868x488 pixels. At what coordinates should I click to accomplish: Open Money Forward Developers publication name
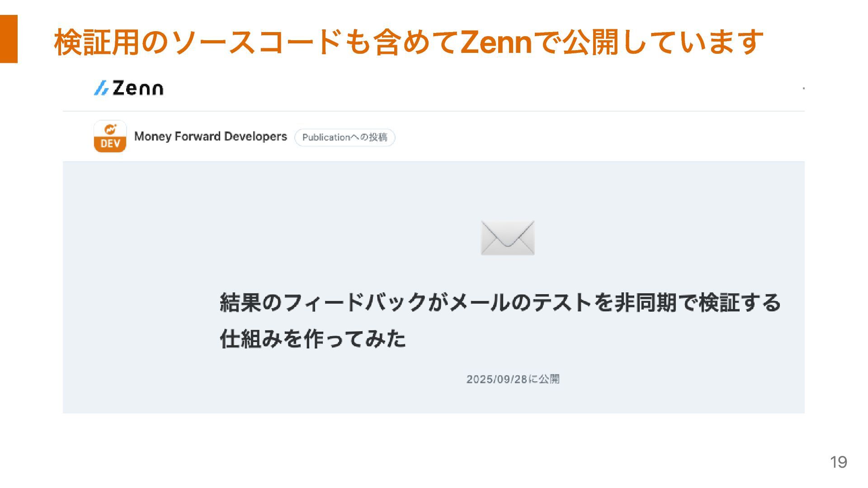(211, 136)
